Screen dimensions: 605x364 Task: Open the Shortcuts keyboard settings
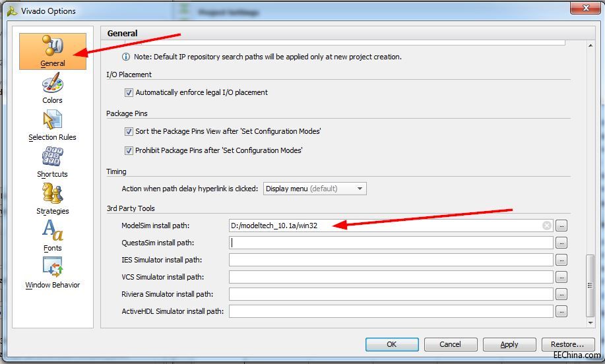(x=53, y=162)
